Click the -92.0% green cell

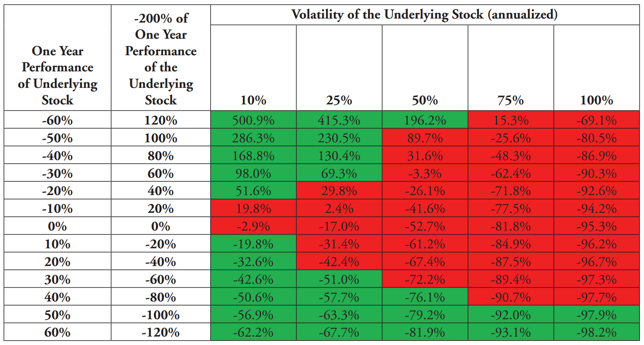coord(511,314)
